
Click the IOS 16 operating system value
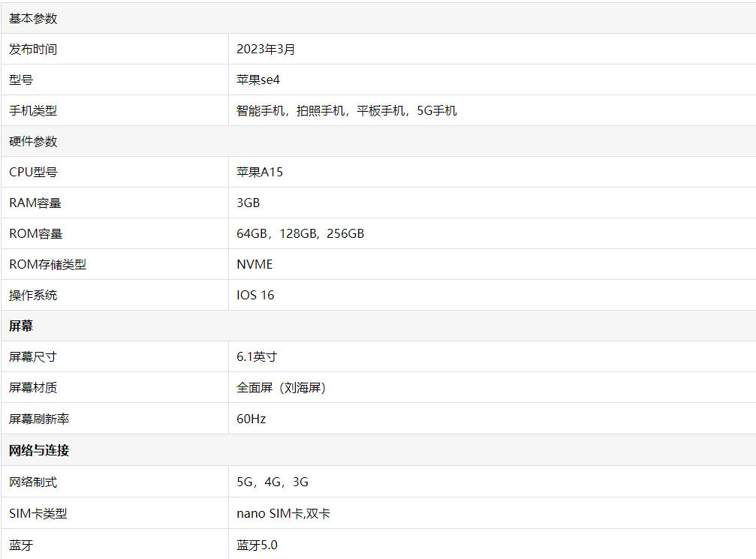coord(255,295)
